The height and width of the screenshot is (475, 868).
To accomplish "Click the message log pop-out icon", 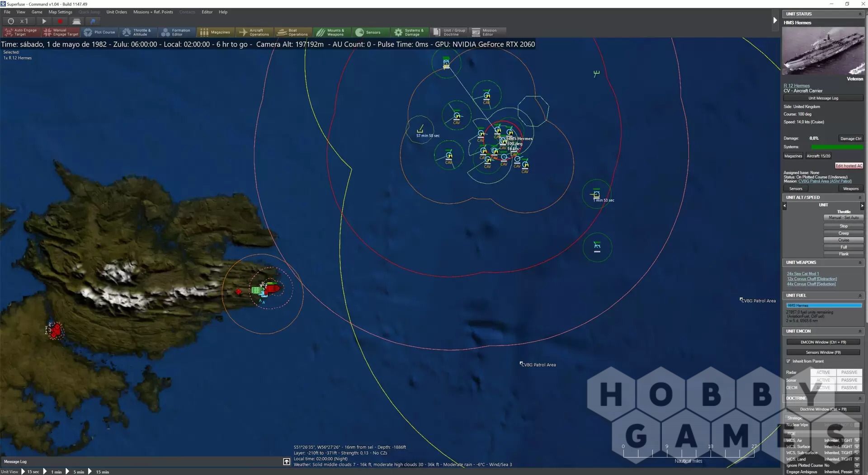I will click(287, 461).
